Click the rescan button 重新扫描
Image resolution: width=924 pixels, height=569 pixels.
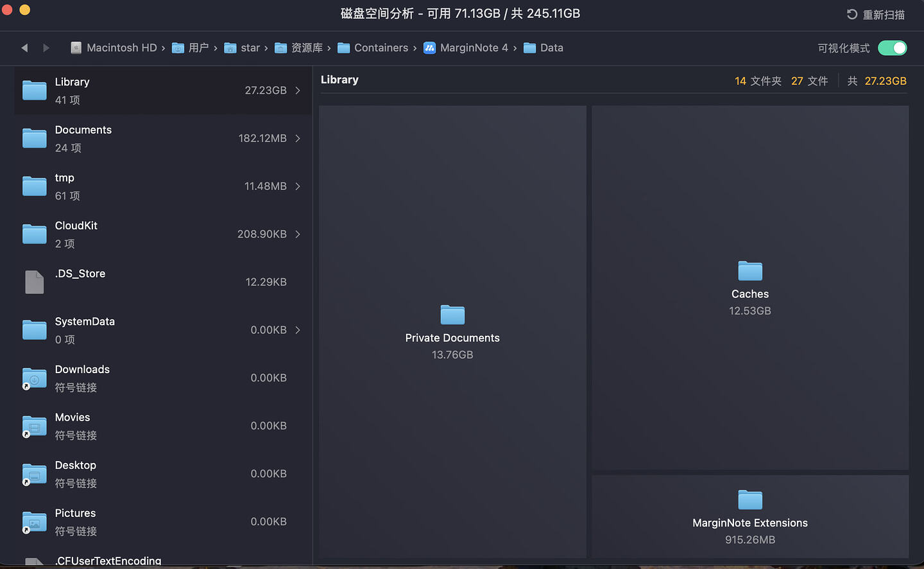875,14
